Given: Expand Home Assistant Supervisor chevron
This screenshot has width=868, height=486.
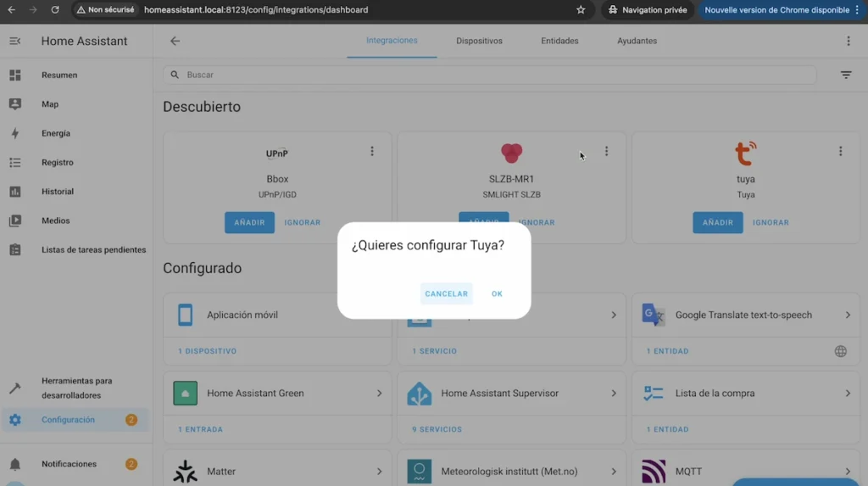Looking at the screenshot, I should tap(614, 394).
